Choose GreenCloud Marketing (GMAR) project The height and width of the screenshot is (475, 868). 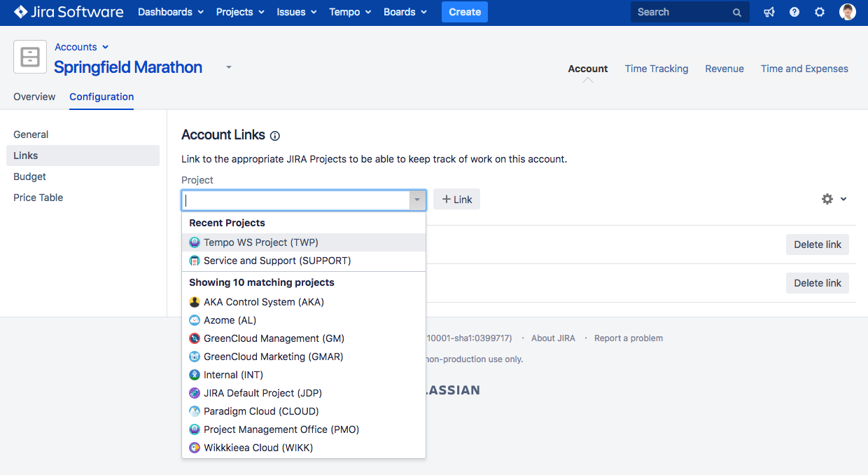(273, 357)
